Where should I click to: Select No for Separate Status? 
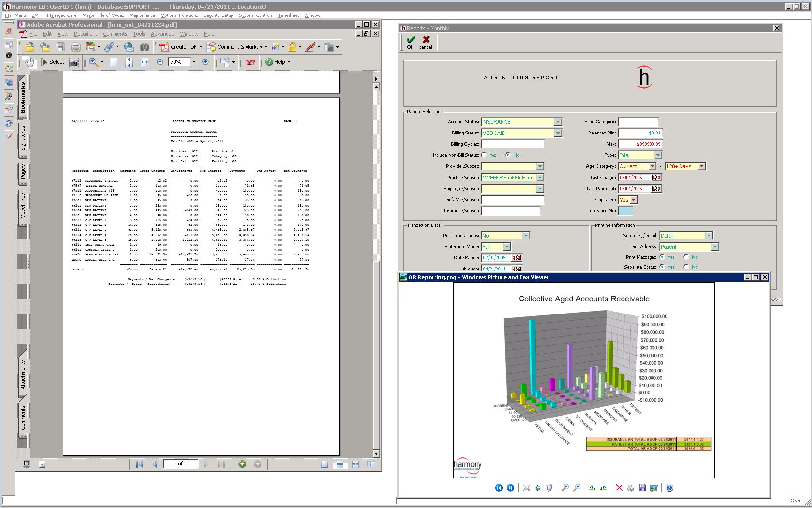(x=686, y=267)
